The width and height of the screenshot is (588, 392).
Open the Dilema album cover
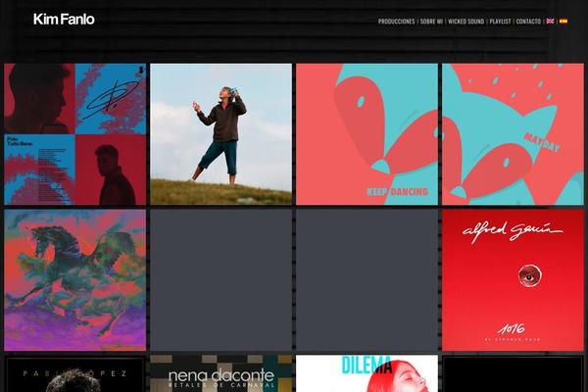pos(367,373)
